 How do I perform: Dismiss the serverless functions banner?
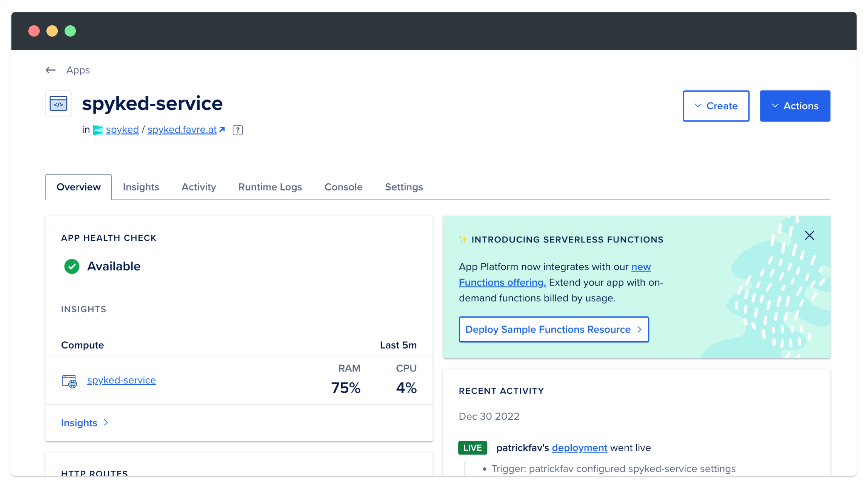point(809,236)
